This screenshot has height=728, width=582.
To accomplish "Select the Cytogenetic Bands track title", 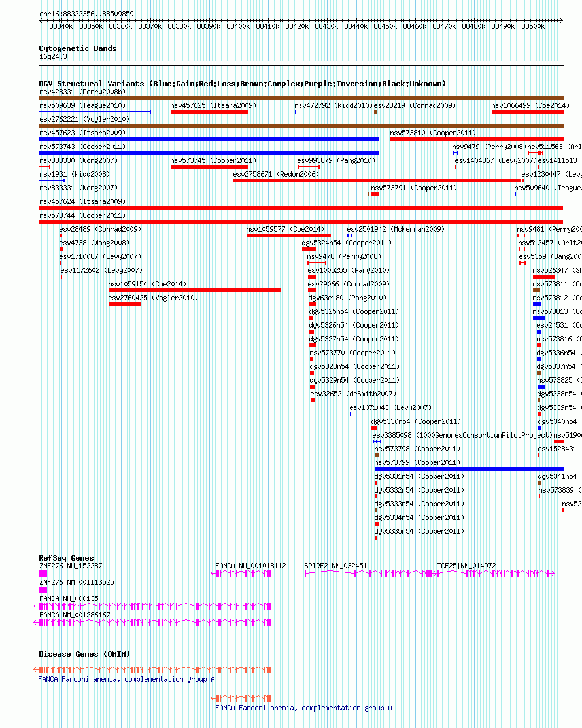I will 78,48.
